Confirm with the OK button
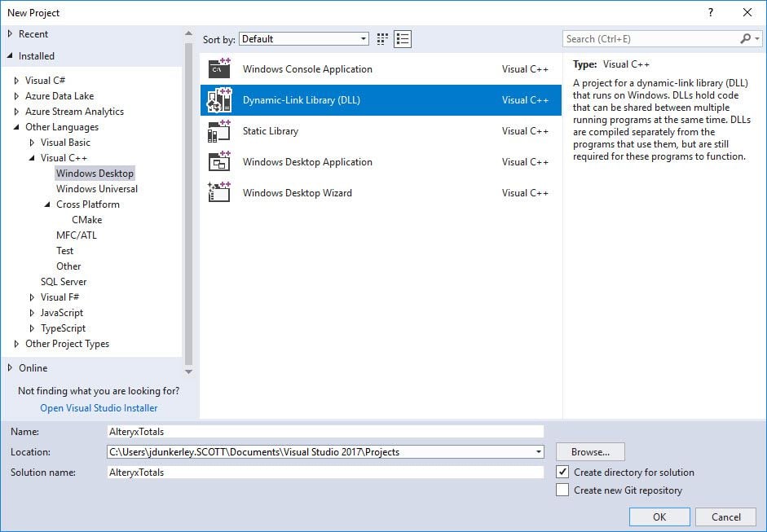The image size is (767, 532). 659,517
